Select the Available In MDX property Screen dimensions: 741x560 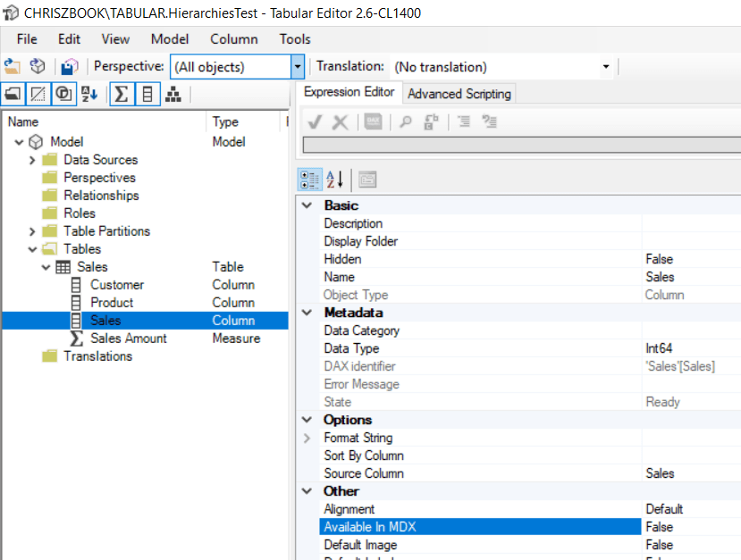(x=480, y=527)
